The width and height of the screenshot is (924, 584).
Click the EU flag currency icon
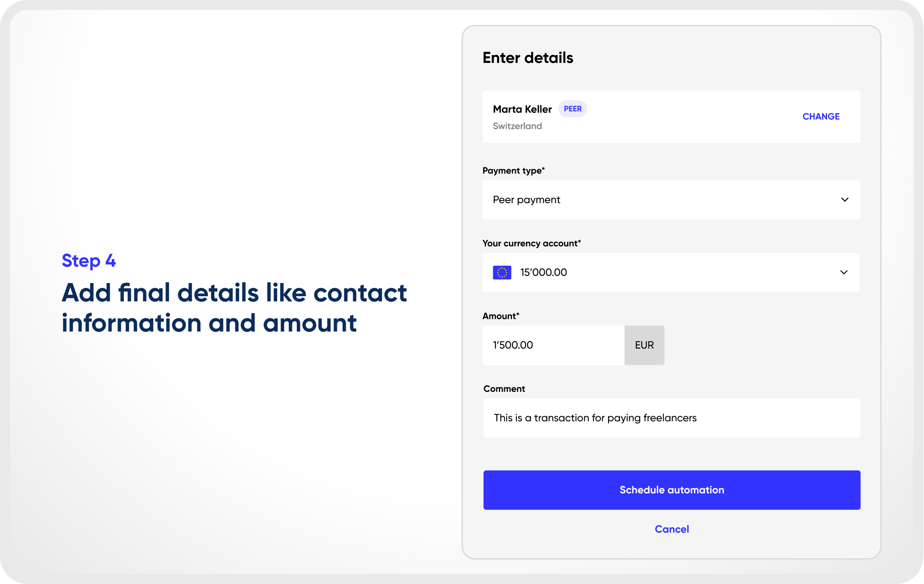pyautogui.click(x=502, y=272)
